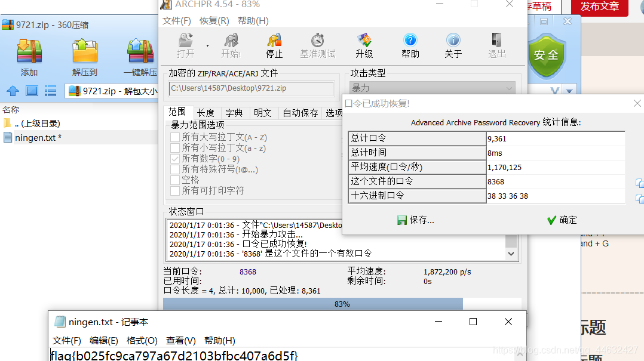Click the total passwords value 9,361
The width and height of the screenshot is (644, 361).
pos(556,138)
